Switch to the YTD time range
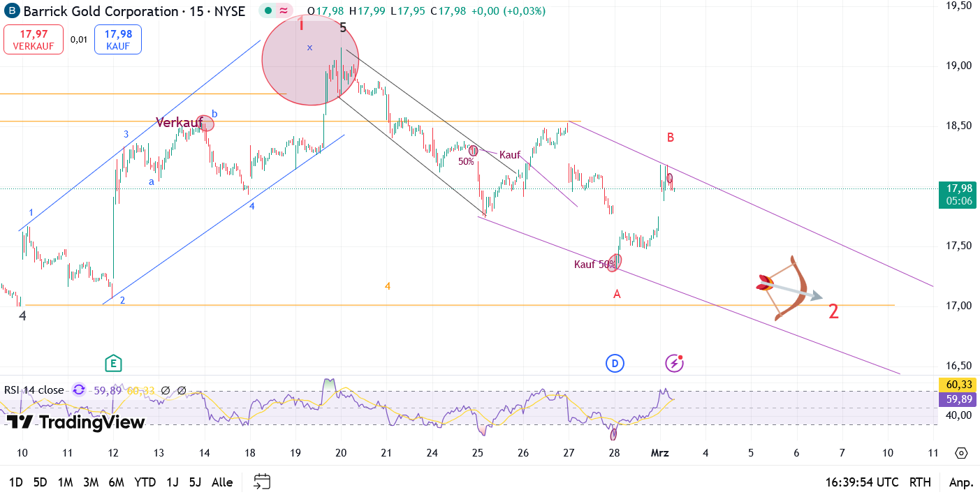This screenshot has width=980, height=497. click(x=145, y=482)
